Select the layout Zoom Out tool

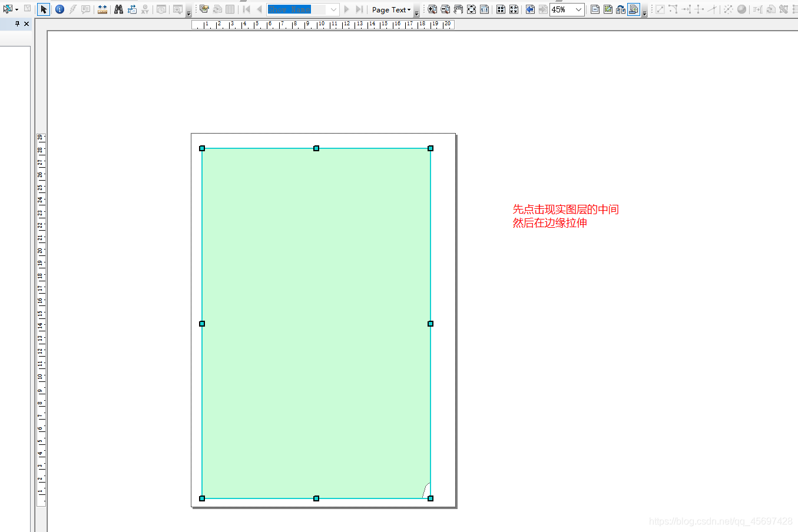coord(445,9)
